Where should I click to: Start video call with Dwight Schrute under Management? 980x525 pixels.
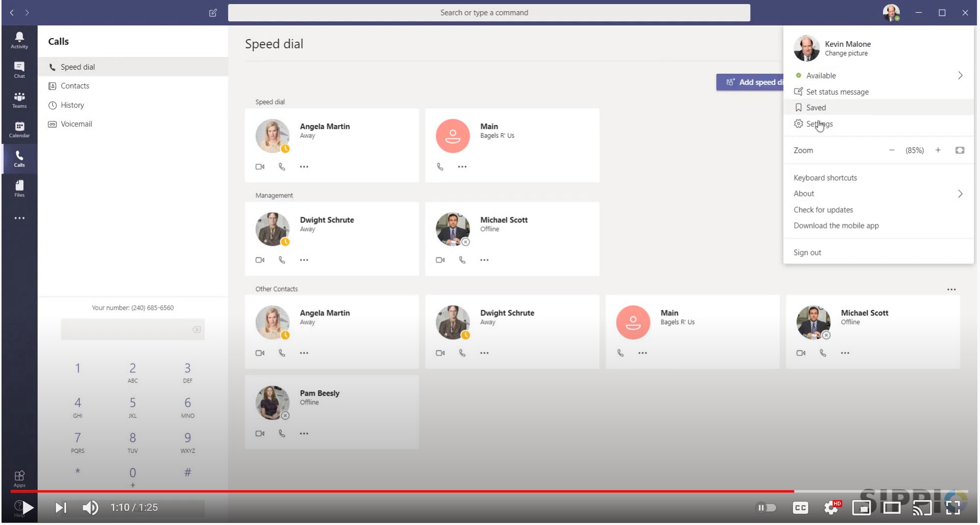[260, 260]
